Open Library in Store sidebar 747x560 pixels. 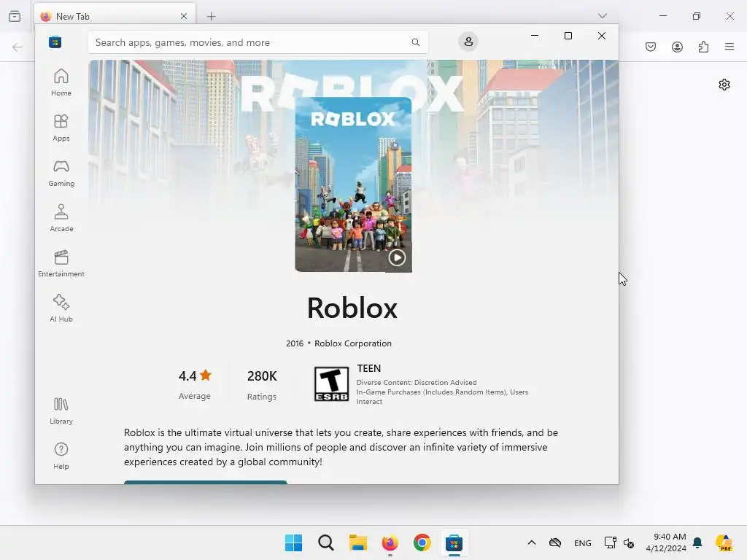click(61, 411)
